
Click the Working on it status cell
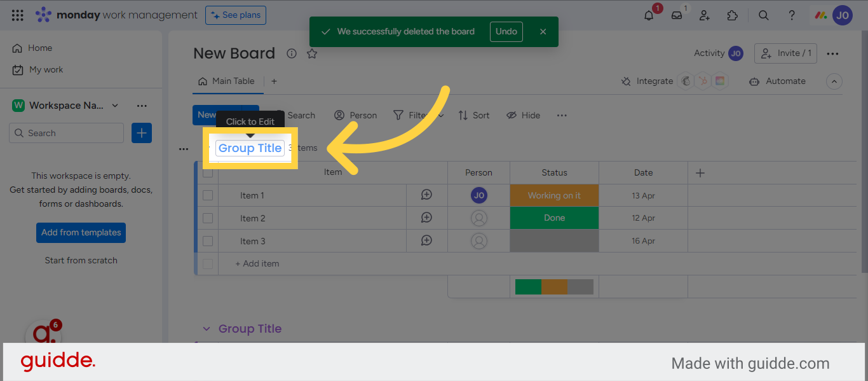click(x=554, y=195)
